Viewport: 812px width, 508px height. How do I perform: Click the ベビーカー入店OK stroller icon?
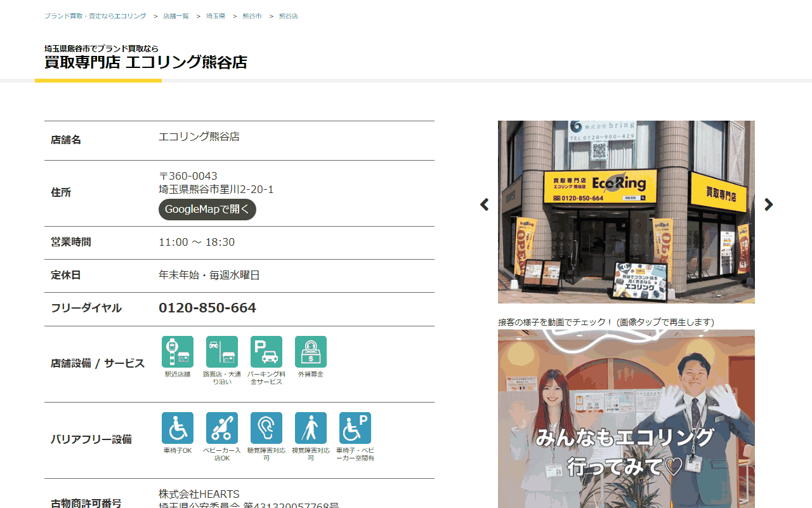[x=222, y=428]
